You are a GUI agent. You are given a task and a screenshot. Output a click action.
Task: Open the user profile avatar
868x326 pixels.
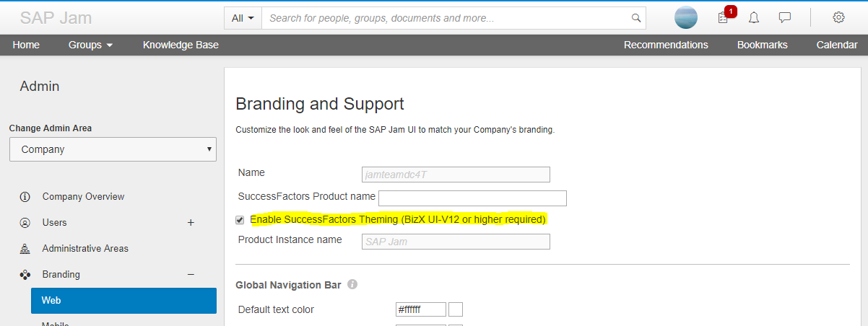[x=686, y=17]
